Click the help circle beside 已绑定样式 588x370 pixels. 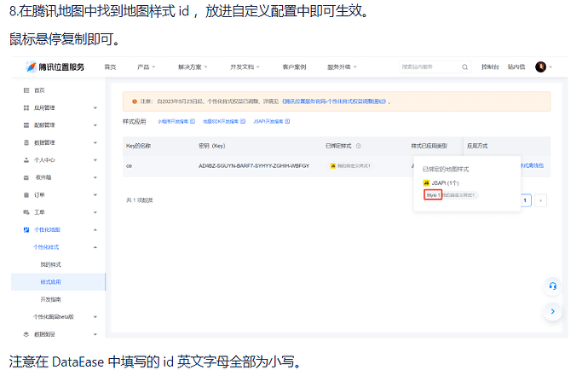358,146
